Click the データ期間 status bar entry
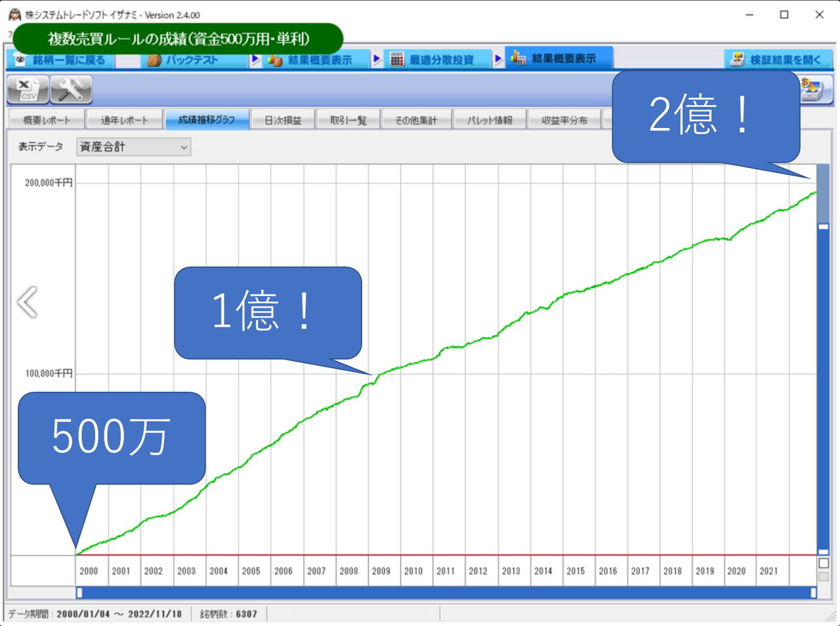This screenshot has width=840, height=626. 95,614
